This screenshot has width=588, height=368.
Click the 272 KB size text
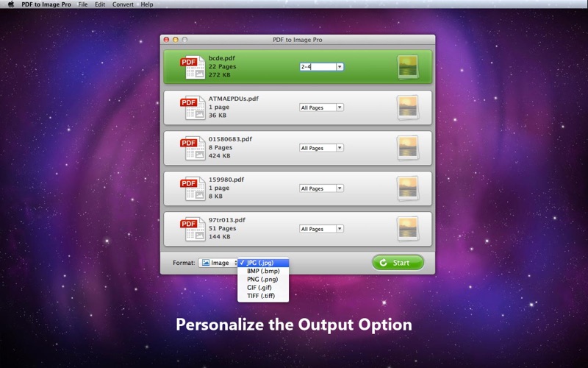tap(219, 75)
